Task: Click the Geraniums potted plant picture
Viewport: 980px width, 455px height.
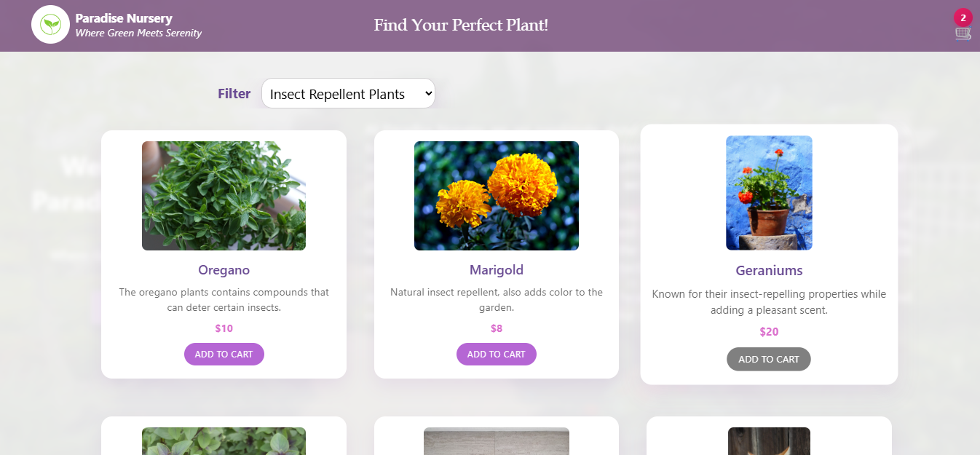Action: click(769, 192)
